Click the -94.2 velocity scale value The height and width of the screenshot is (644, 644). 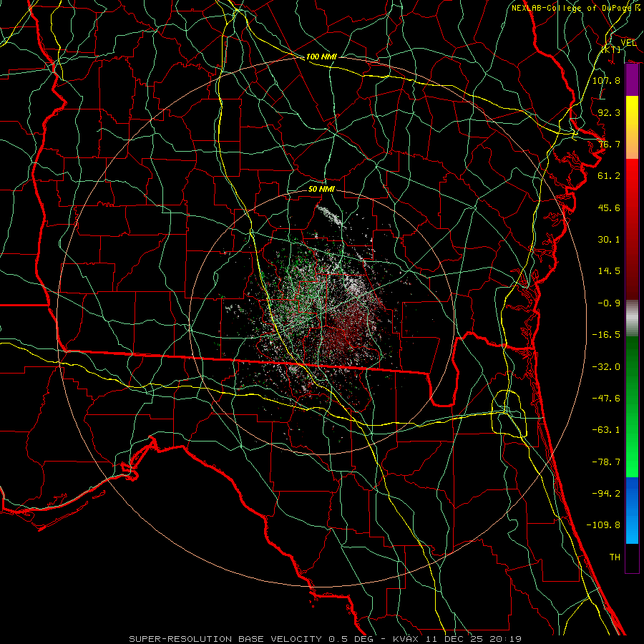point(606,494)
